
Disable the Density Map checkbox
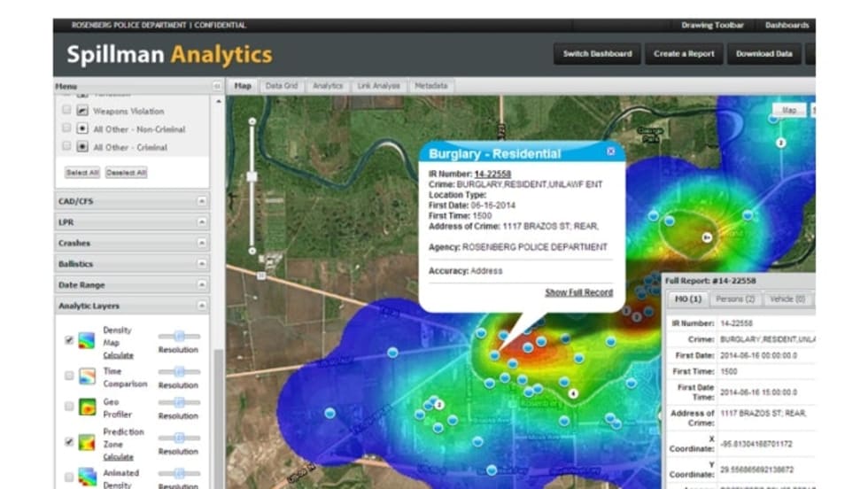(69, 340)
